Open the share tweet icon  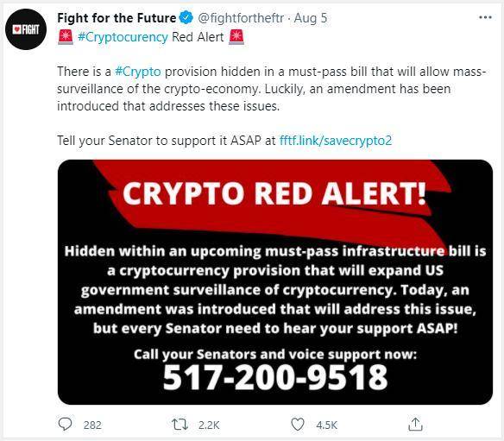pos(415,425)
